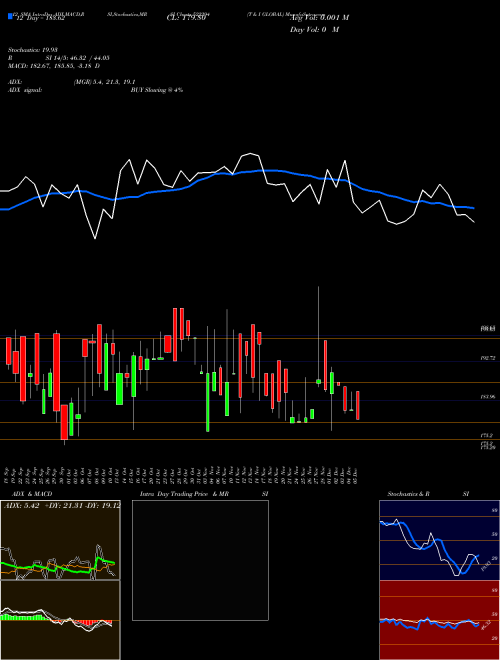The width and height of the screenshot is (500, 660).
Task: Click the last red candlestick on the chart
Action: [358, 405]
